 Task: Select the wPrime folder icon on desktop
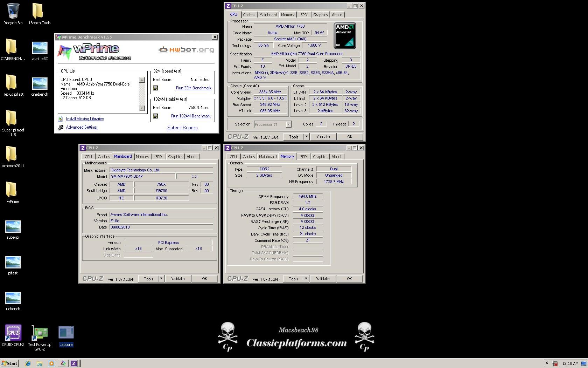pyautogui.click(x=11, y=190)
